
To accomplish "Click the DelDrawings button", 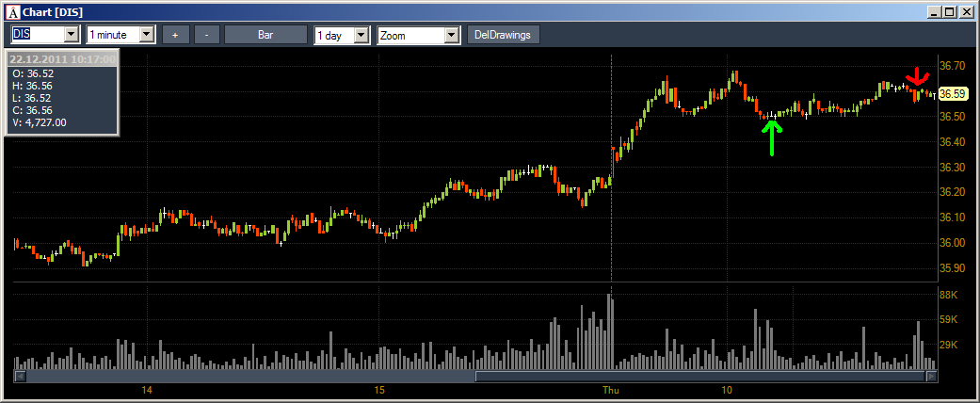I will [x=503, y=35].
